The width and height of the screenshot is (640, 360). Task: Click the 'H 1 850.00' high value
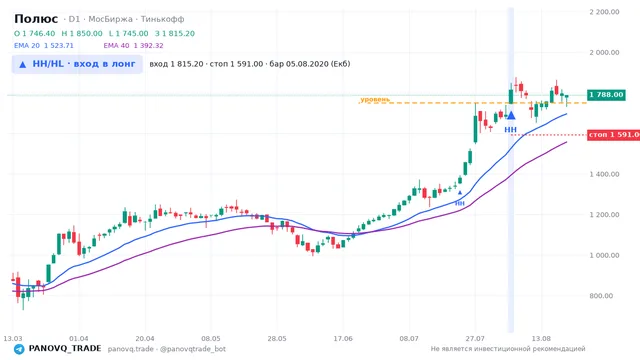(x=82, y=33)
